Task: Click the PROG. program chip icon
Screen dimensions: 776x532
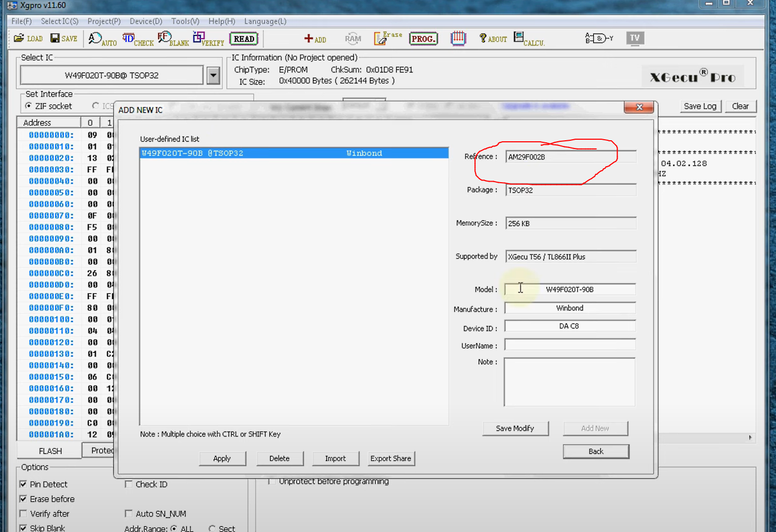Action: pyautogui.click(x=423, y=39)
